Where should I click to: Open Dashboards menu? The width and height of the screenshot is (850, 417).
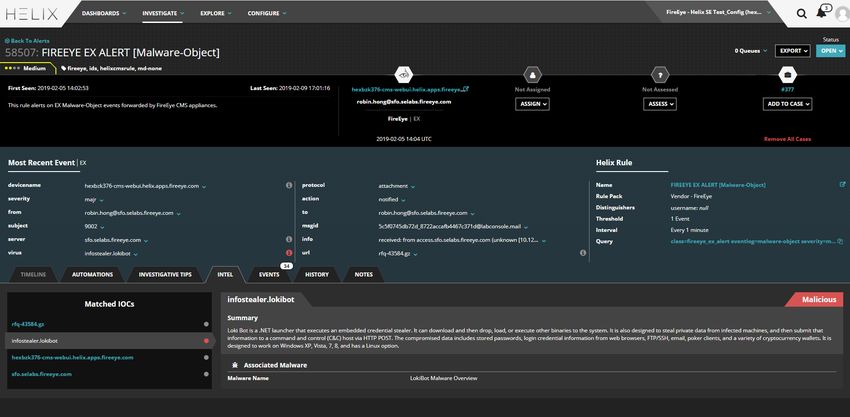point(104,13)
